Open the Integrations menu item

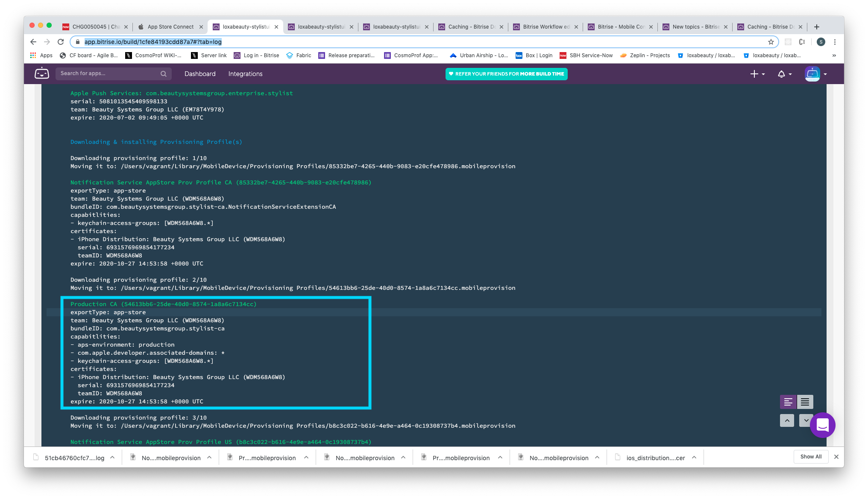[x=245, y=74]
